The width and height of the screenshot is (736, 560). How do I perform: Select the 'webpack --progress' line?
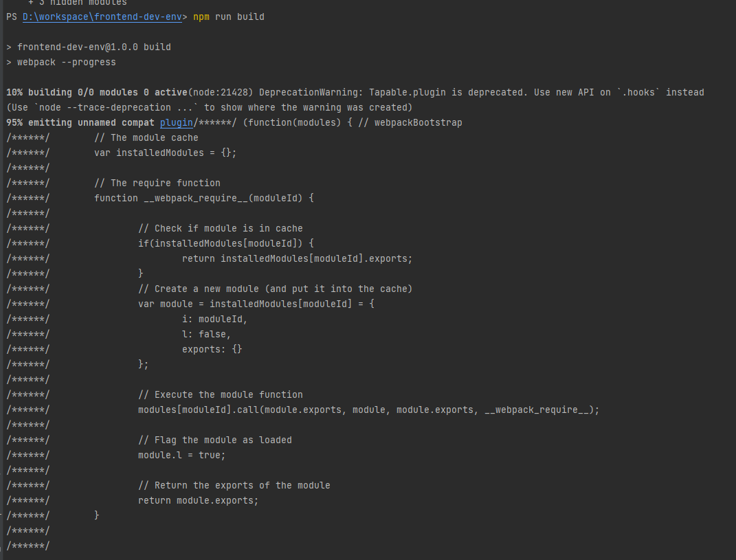[66, 62]
